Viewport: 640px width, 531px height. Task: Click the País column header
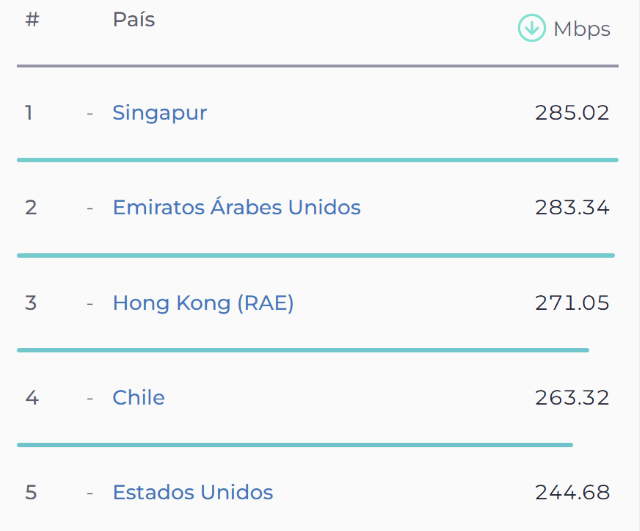[x=133, y=19]
